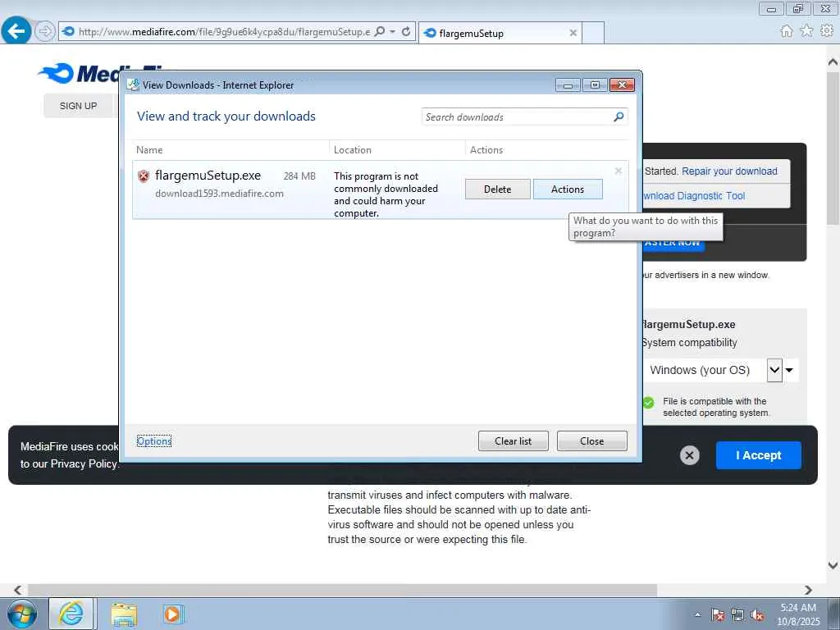The image size is (840, 630).
Task: Launch Windows Media Player from taskbar
Action: coord(173,614)
